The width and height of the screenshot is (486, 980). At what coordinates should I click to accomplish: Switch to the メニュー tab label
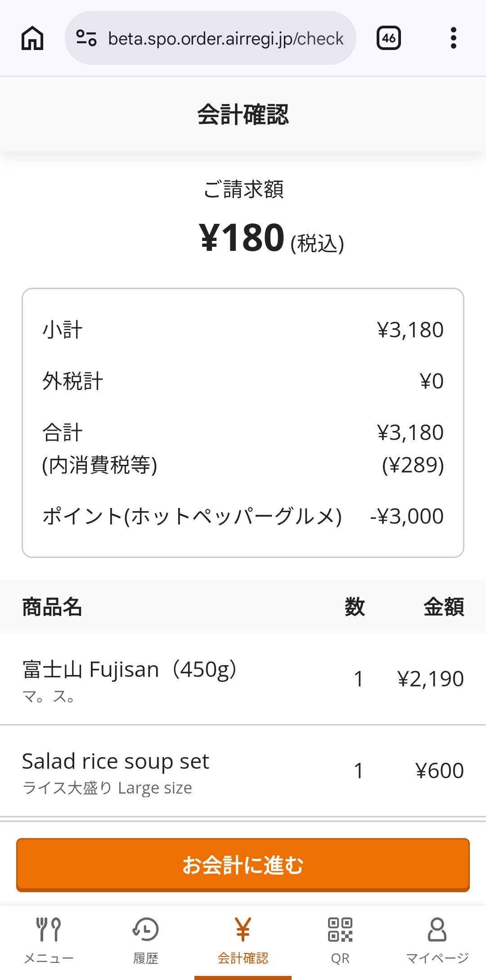coord(49,958)
